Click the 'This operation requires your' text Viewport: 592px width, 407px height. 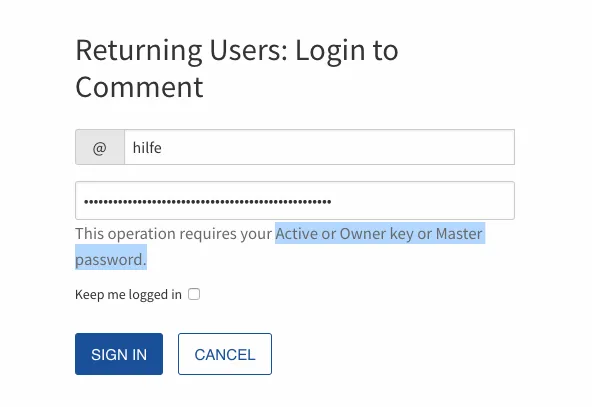tap(173, 234)
